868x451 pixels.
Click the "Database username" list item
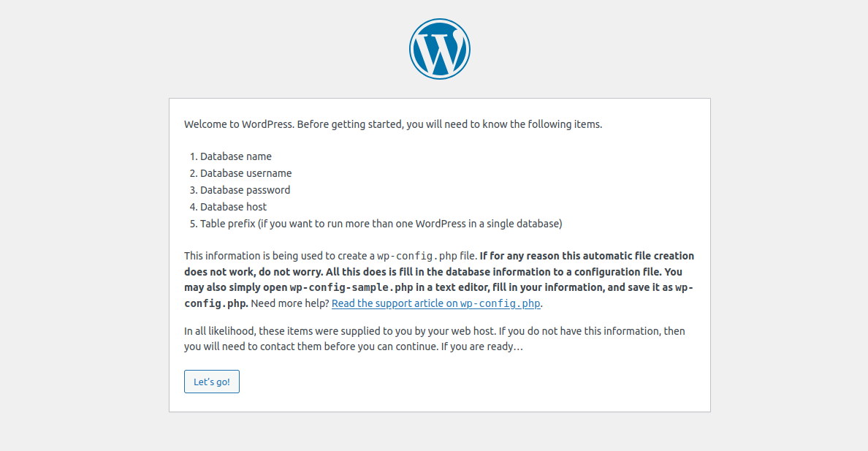coord(245,173)
